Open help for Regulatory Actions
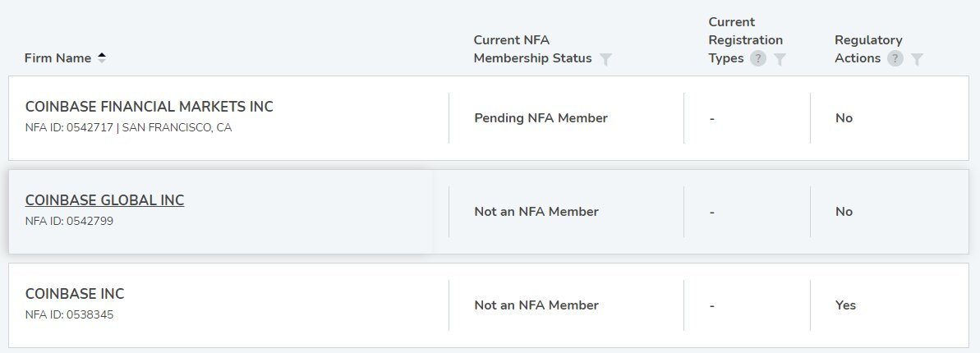The height and width of the screenshot is (353, 980). [895, 59]
